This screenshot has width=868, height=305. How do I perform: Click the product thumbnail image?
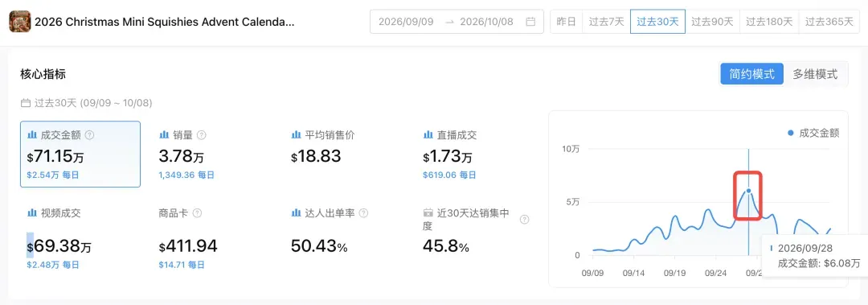pos(20,22)
